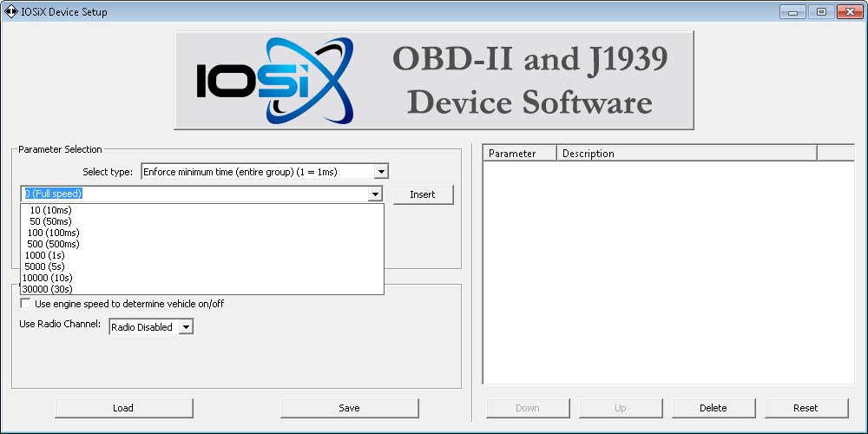This screenshot has height=434, width=868.
Task: Enable use engine speed for vehicle on/off
Action: [25, 303]
